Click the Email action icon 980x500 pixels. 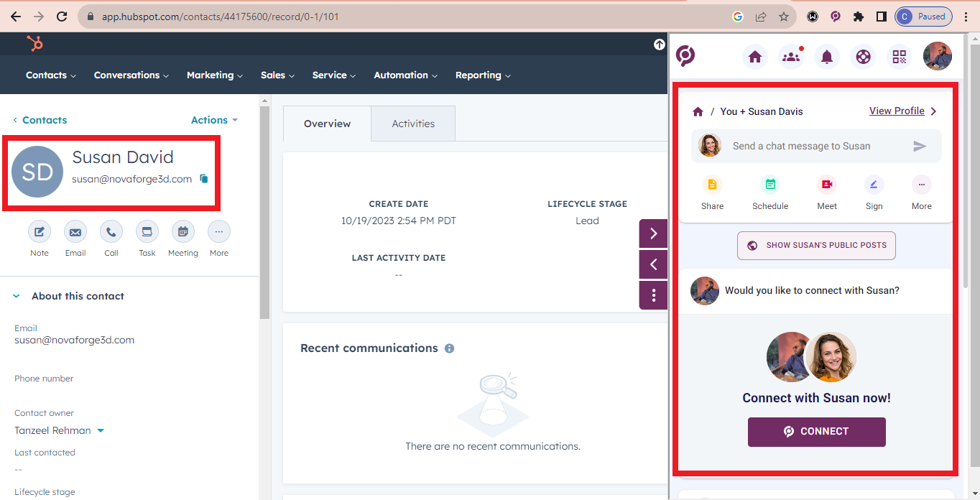(x=75, y=231)
